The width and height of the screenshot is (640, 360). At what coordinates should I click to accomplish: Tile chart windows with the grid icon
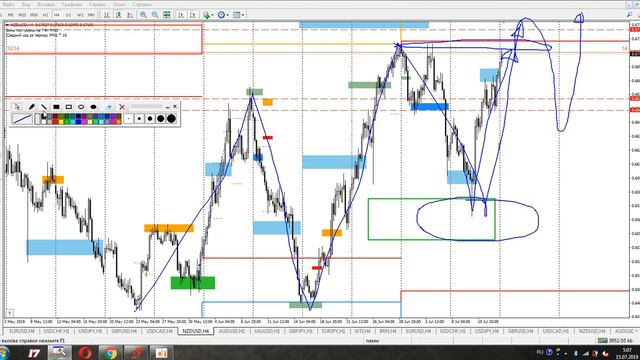pyautogui.click(x=167, y=15)
